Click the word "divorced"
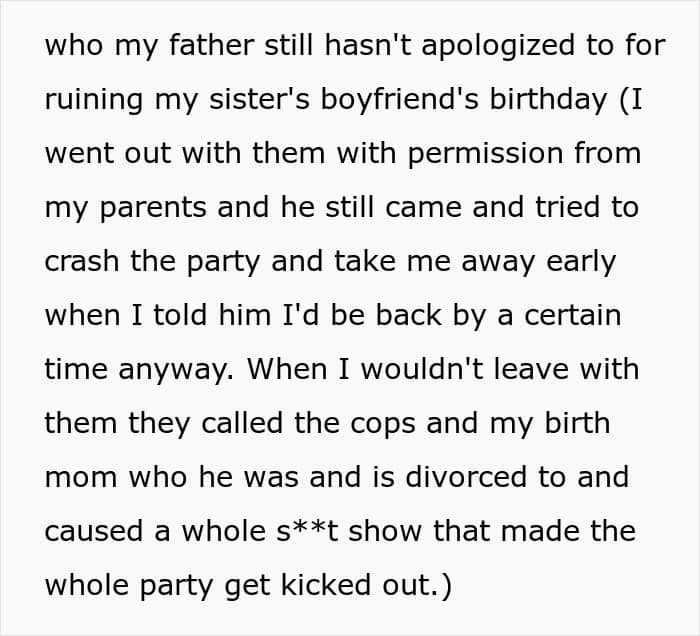Viewport: 700px width, 636px height. pyautogui.click(x=466, y=477)
